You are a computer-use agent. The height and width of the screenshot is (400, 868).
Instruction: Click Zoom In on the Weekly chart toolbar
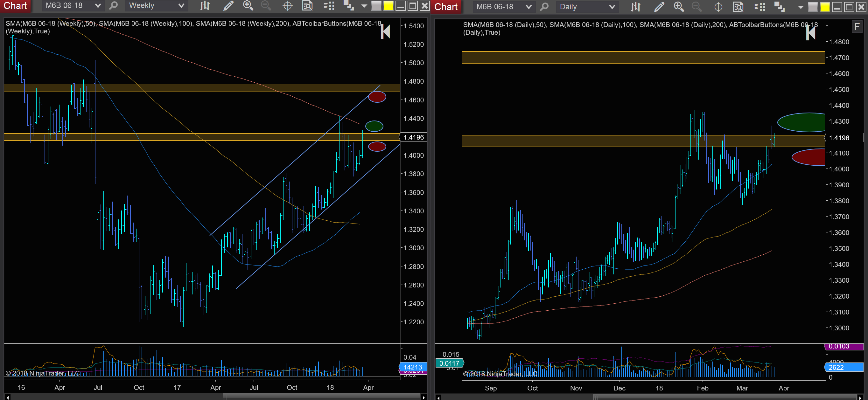click(248, 6)
